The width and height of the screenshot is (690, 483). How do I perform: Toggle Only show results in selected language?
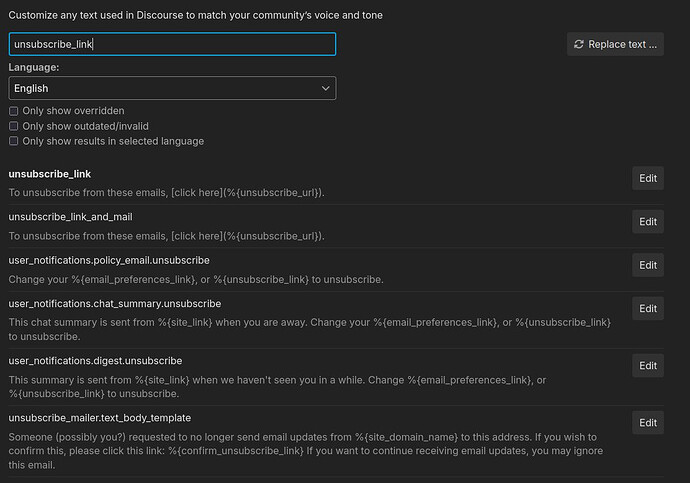(x=14, y=141)
